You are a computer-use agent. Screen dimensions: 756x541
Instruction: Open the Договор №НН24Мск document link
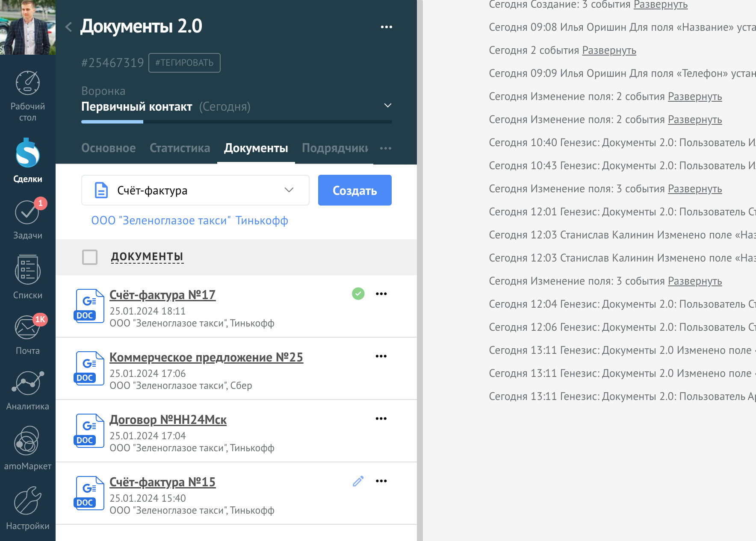(x=168, y=420)
